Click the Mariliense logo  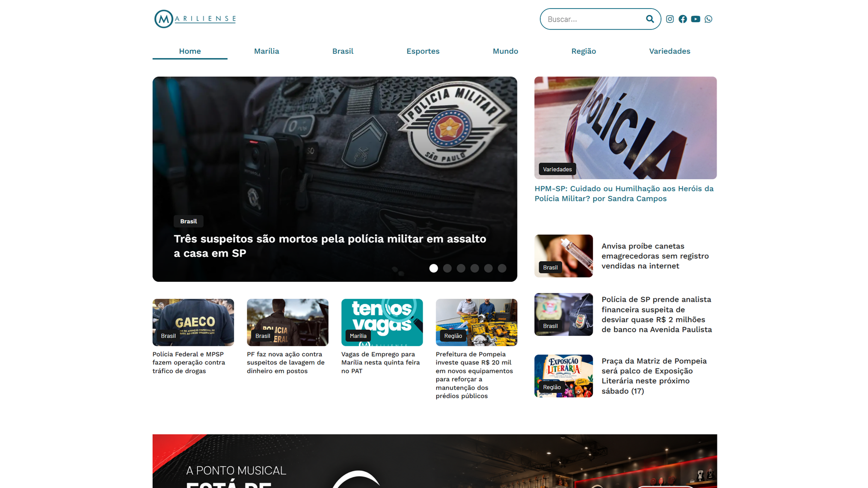[x=195, y=19]
